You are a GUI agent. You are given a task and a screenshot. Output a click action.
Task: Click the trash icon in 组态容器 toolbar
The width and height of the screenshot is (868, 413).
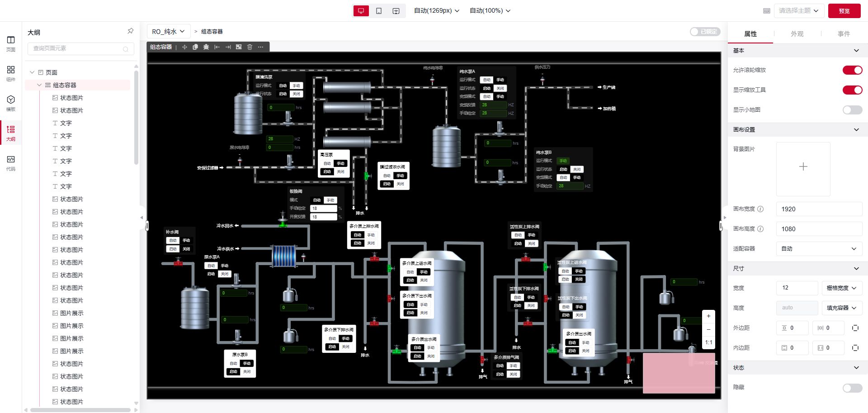click(250, 47)
